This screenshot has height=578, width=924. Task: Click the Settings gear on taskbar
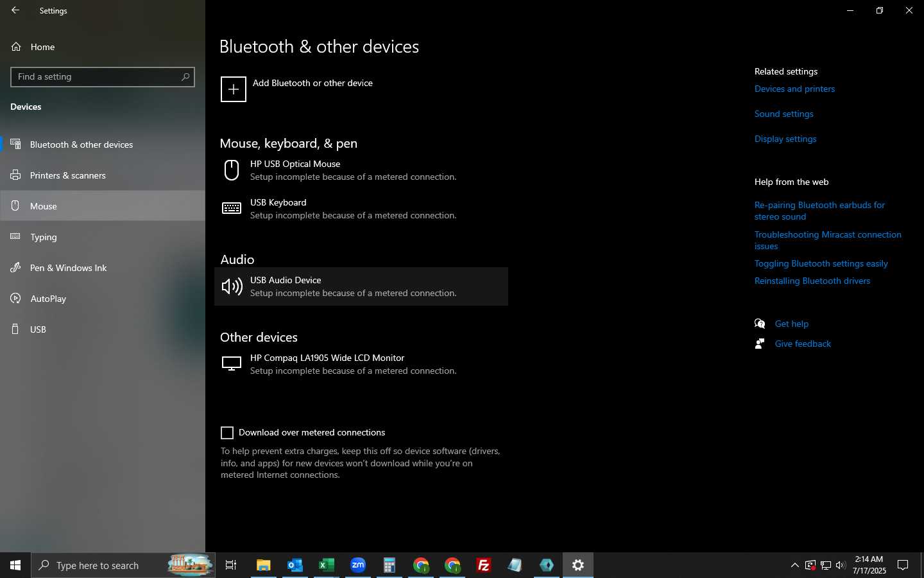coord(578,565)
